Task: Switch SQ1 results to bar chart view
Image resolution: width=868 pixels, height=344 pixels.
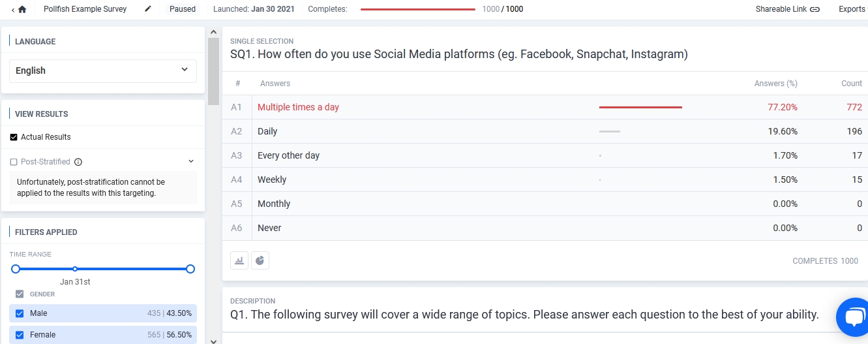Action: (x=239, y=260)
